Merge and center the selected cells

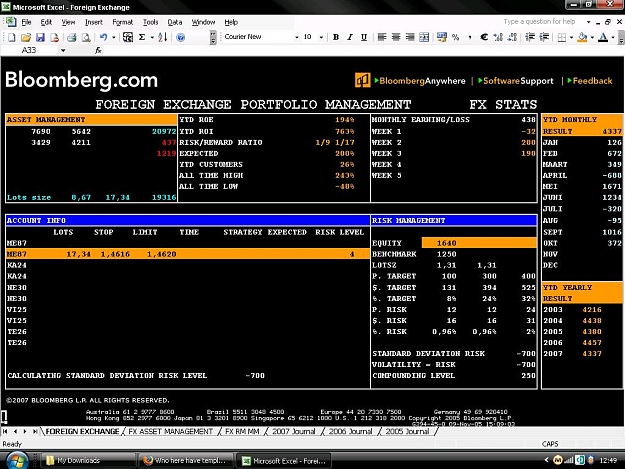pyautogui.click(x=424, y=37)
